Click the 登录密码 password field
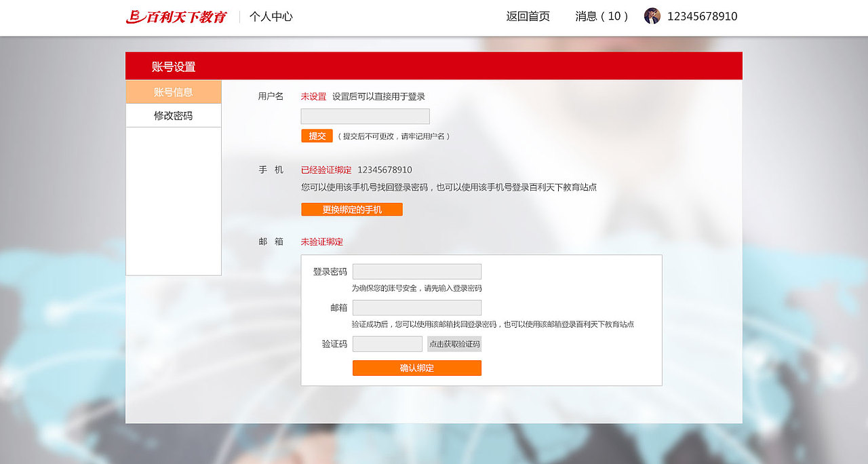 tap(417, 271)
